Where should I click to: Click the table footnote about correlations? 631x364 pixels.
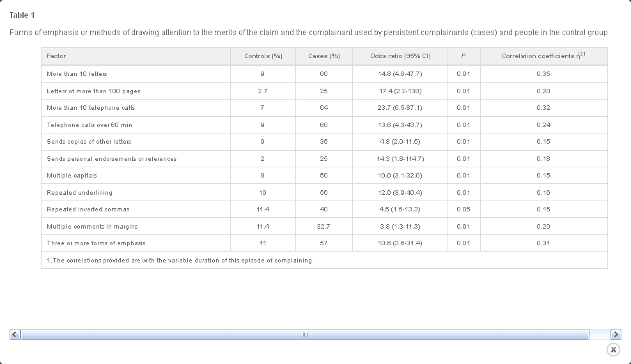click(x=180, y=261)
